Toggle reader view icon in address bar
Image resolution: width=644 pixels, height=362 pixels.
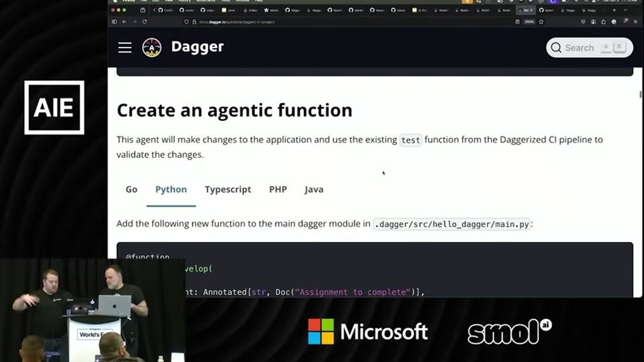click(x=517, y=22)
